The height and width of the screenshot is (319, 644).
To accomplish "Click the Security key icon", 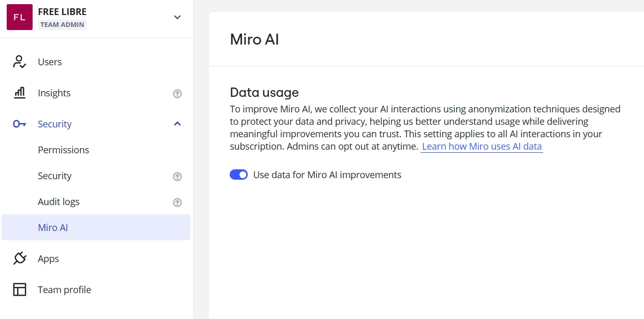I will coord(20,124).
